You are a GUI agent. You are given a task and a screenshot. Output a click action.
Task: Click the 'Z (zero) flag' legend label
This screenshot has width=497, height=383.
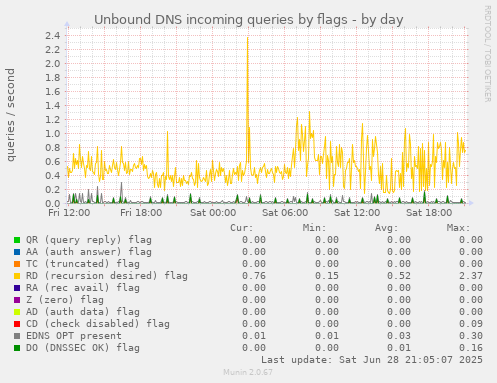65,300
